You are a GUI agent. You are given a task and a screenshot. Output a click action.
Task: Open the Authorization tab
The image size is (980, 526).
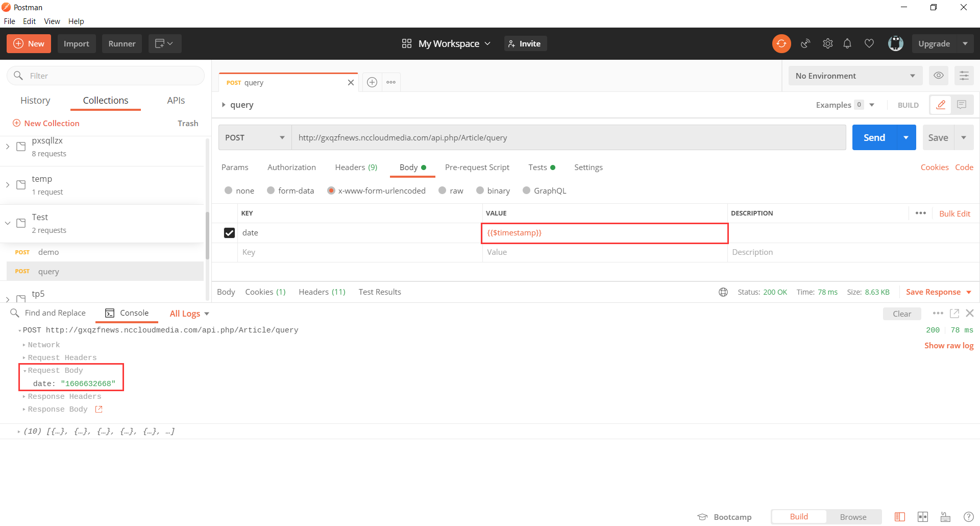tap(291, 168)
